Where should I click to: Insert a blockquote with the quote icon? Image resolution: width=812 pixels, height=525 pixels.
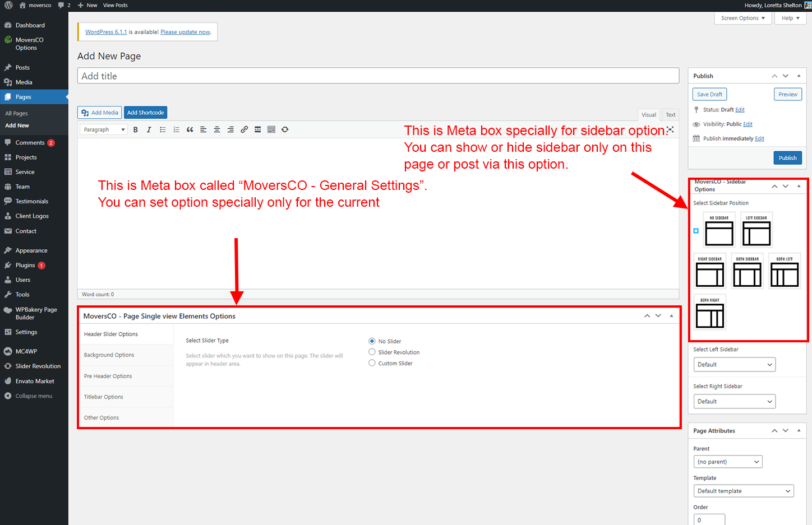tap(190, 129)
